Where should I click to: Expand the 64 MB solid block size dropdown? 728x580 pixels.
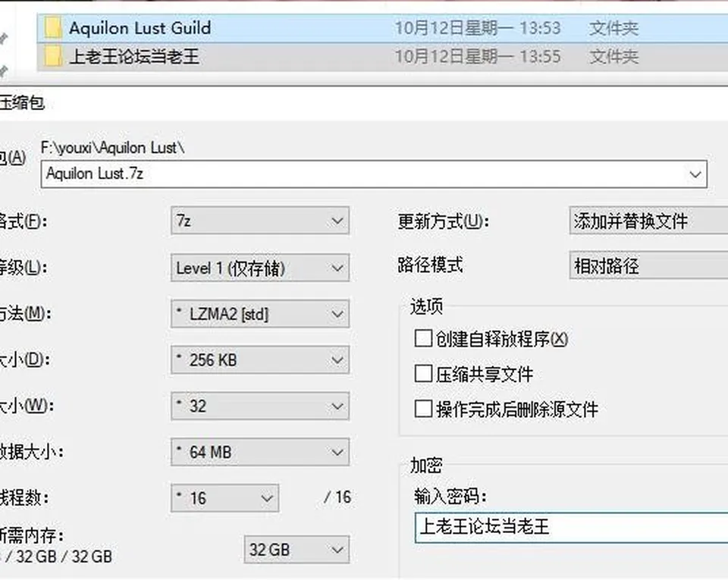[260, 452]
